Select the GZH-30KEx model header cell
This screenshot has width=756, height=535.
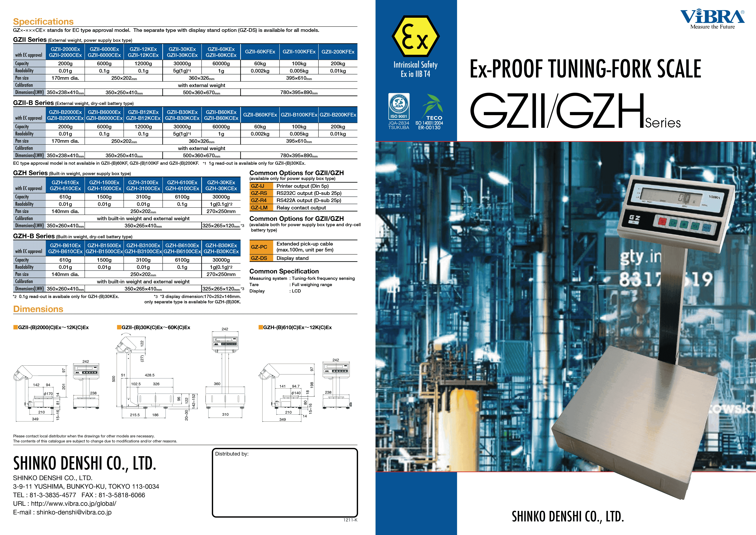[x=221, y=185]
